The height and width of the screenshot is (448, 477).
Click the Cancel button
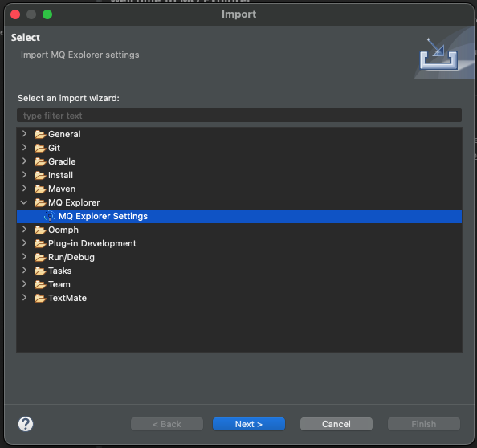point(336,424)
